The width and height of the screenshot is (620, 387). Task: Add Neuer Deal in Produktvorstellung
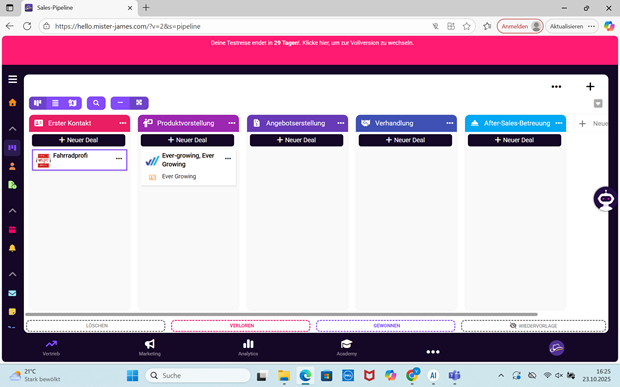tap(187, 140)
